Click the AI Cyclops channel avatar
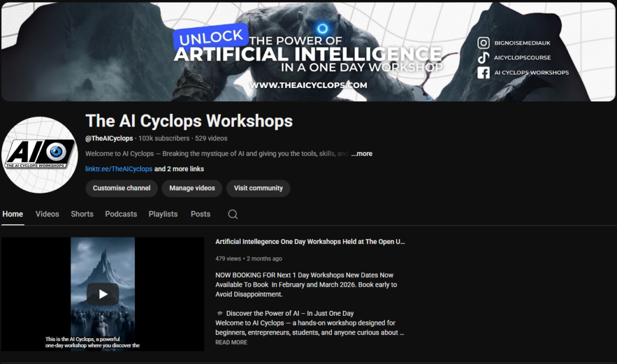This screenshot has height=364, width=617. (40, 154)
